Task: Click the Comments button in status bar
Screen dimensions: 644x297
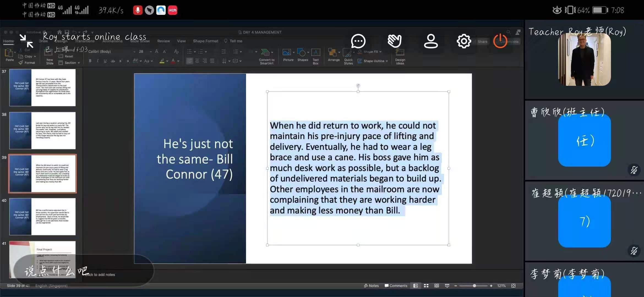Action: click(396, 286)
